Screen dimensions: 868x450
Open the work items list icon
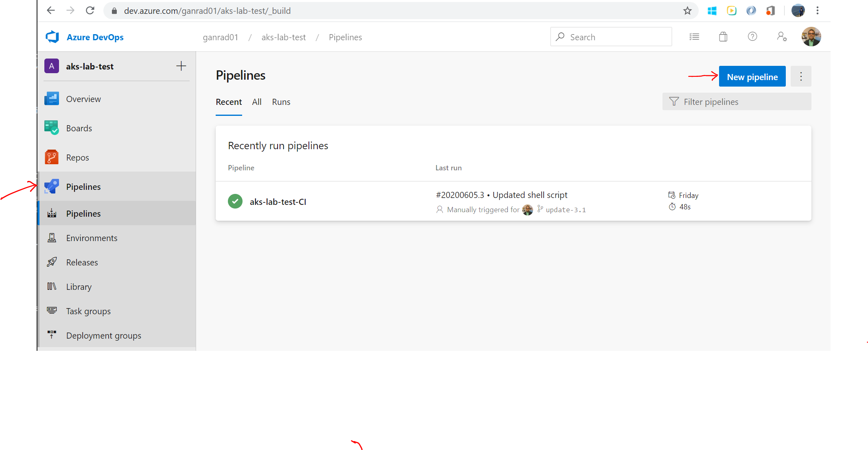(x=694, y=37)
